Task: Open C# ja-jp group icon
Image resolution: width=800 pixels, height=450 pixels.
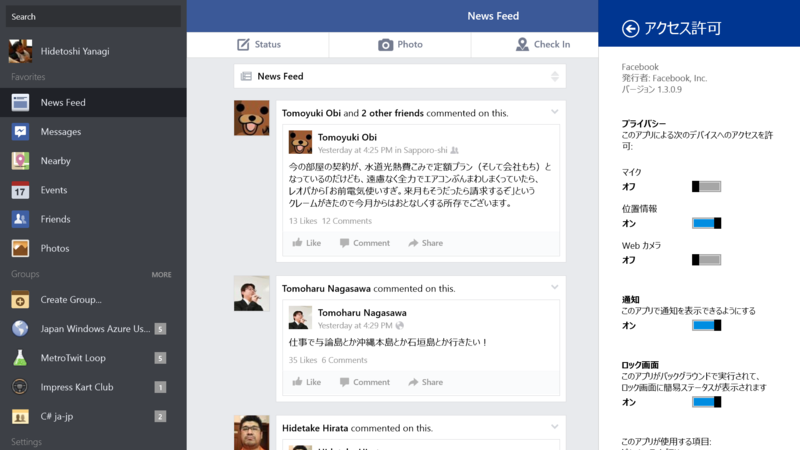Action: pyautogui.click(x=20, y=416)
